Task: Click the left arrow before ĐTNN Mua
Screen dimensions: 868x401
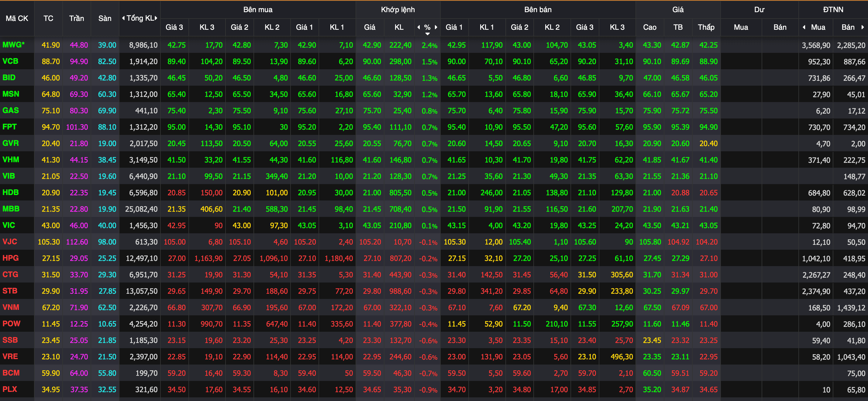Action: [804, 27]
